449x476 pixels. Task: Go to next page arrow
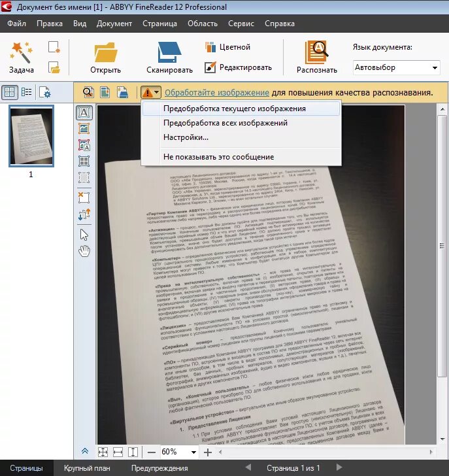click(339, 467)
